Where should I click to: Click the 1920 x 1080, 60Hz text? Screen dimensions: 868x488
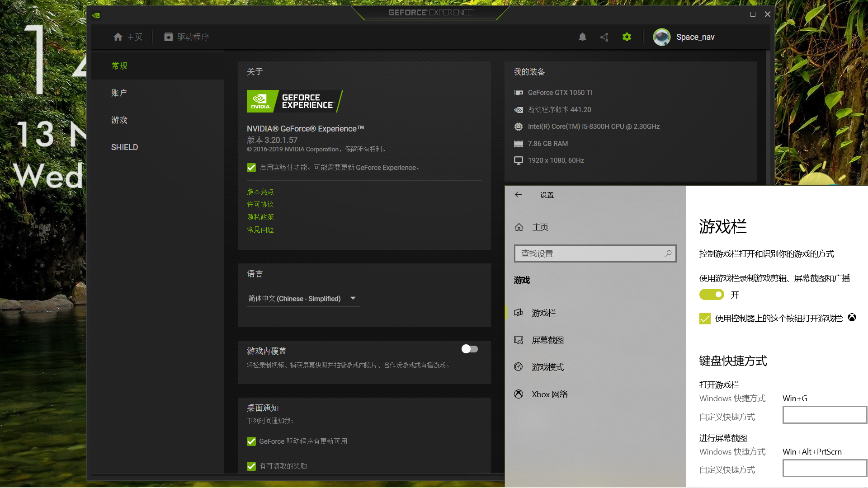click(556, 160)
